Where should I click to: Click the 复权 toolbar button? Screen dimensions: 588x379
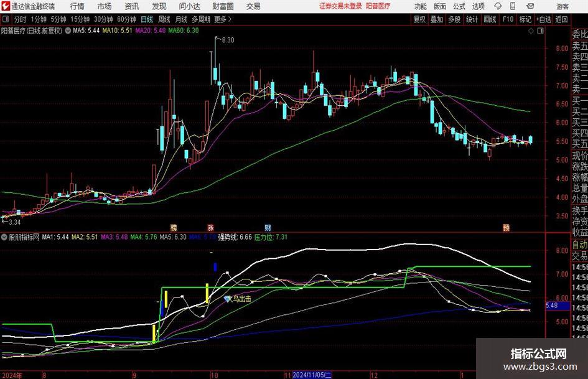pos(419,19)
